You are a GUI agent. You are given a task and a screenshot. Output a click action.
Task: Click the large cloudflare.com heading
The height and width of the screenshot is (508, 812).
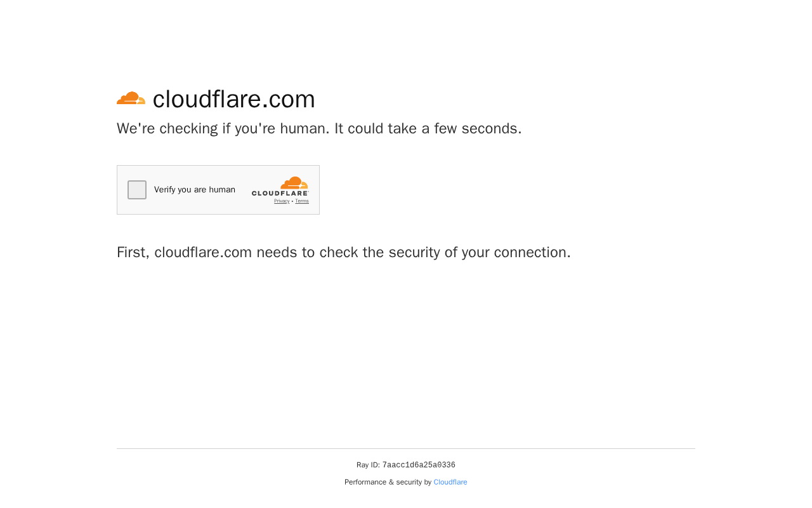coord(233,99)
